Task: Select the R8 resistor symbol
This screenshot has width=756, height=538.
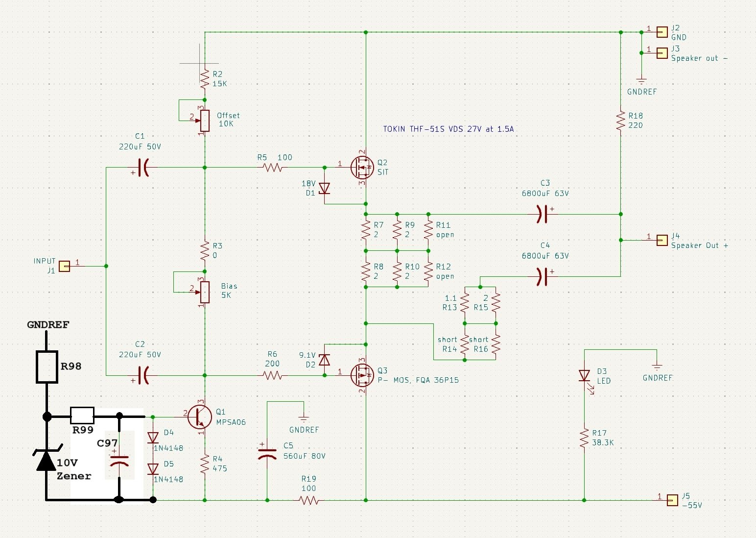Action: pos(366,271)
